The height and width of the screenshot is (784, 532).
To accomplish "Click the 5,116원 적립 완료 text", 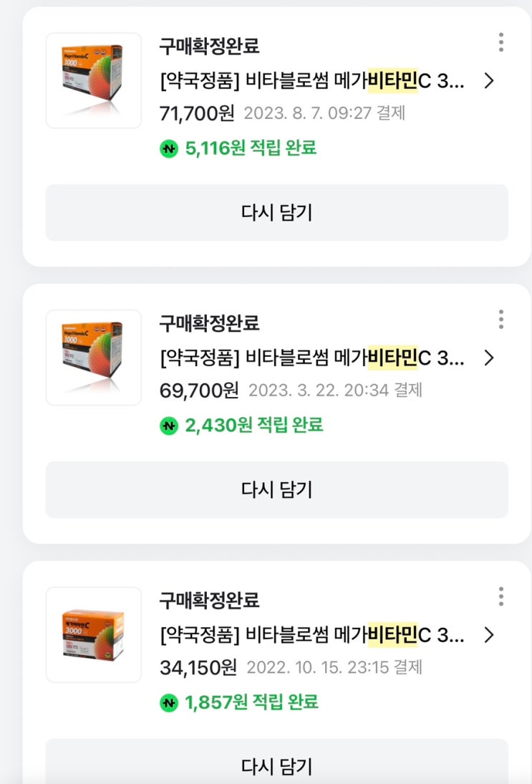I will [251, 148].
